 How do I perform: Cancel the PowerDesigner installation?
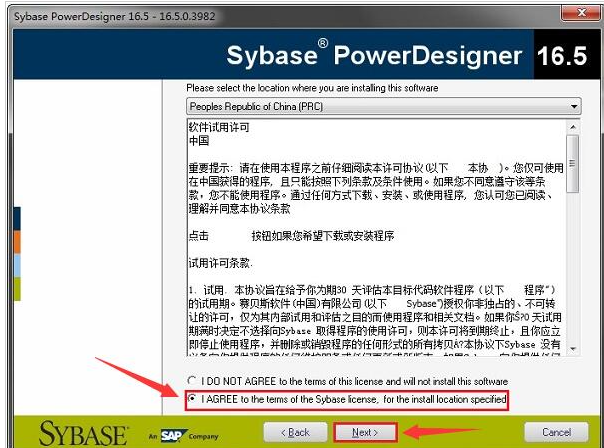click(x=556, y=432)
